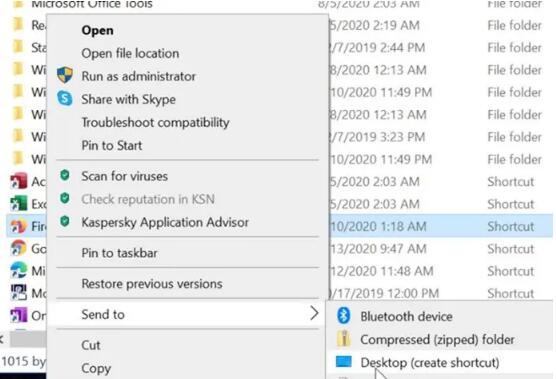This screenshot has height=379, width=556.
Task: Click the Skype icon beside Share with Skype
Action: click(x=65, y=98)
